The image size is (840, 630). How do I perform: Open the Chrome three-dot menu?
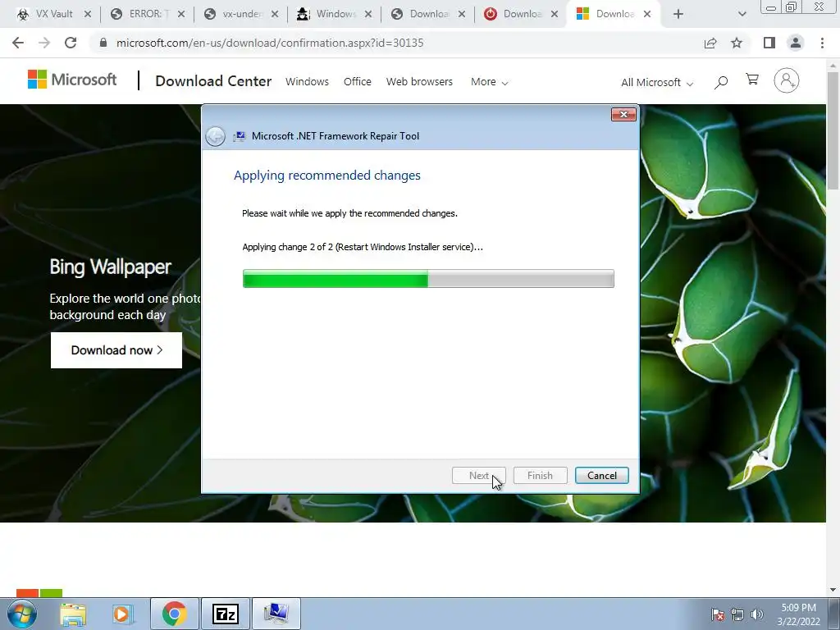point(822,43)
